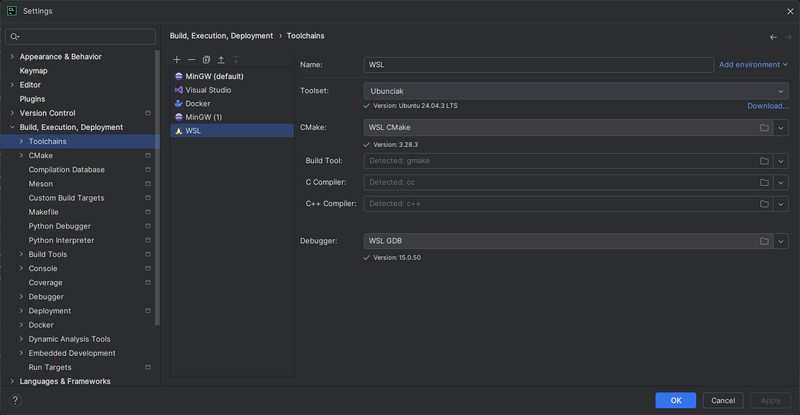Open the Debugger dropdown arrow

click(x=781, y=241)
